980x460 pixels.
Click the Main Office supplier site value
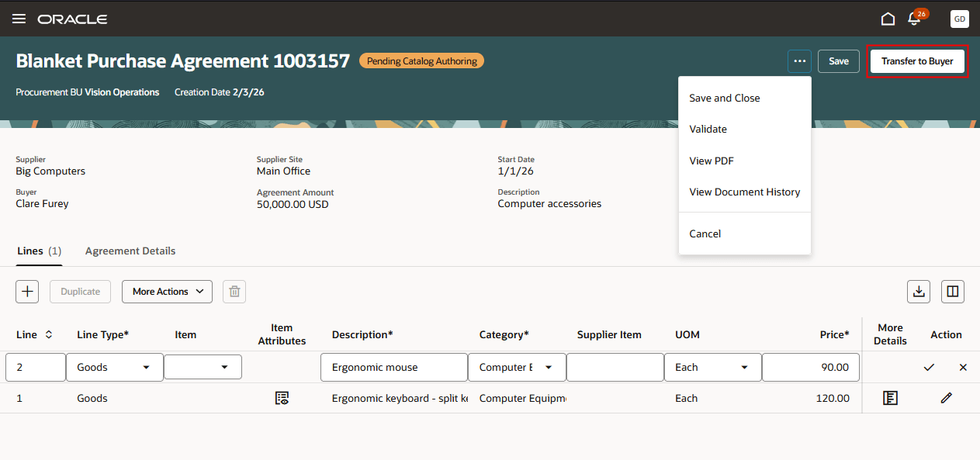[283, 171]
